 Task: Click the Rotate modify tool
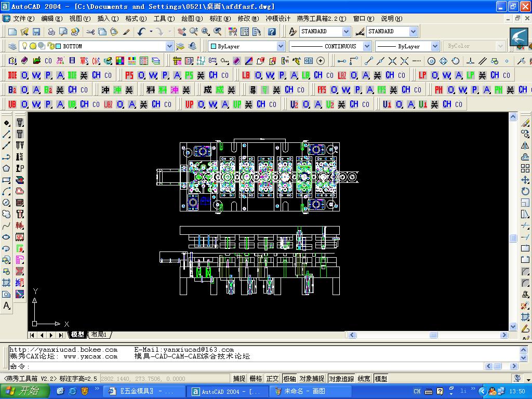[525, 191]
